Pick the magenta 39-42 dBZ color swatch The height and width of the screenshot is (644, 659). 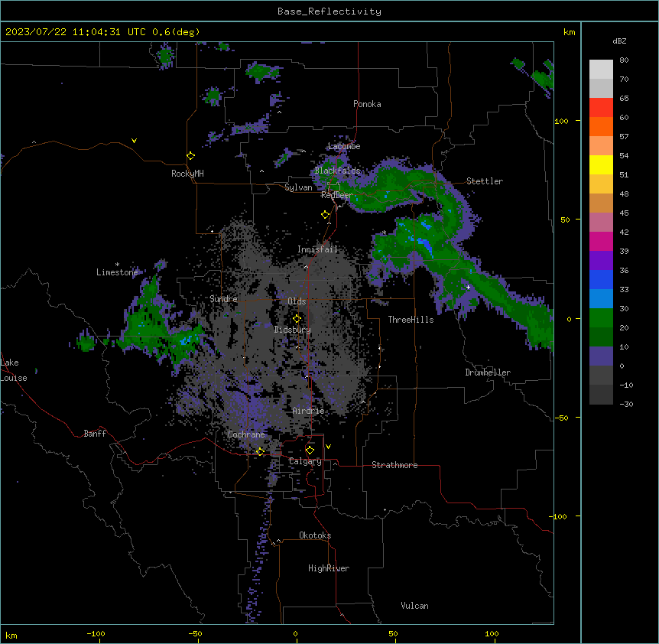coord(601,242)
